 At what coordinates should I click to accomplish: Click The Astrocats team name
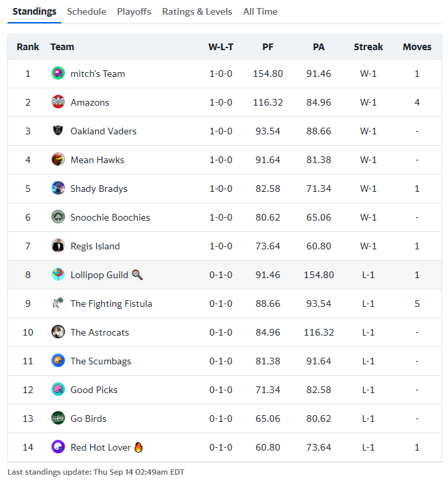point(100,332)
